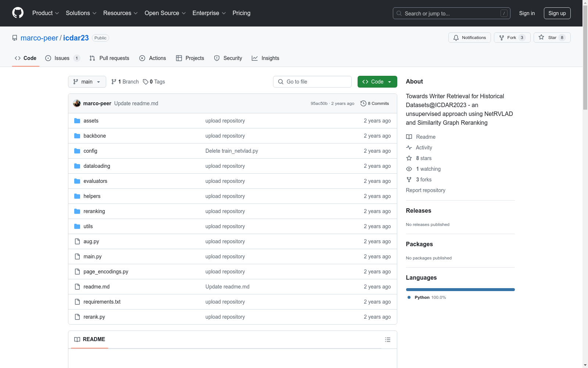588x368 pixels.
Task: Click the rerank.py file icon
Action: (77, 317)
